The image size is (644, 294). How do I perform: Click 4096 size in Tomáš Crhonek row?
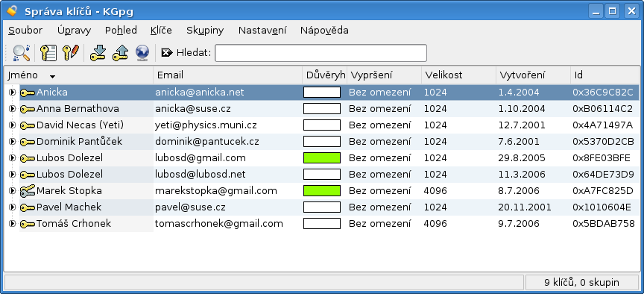pos(435,224)
